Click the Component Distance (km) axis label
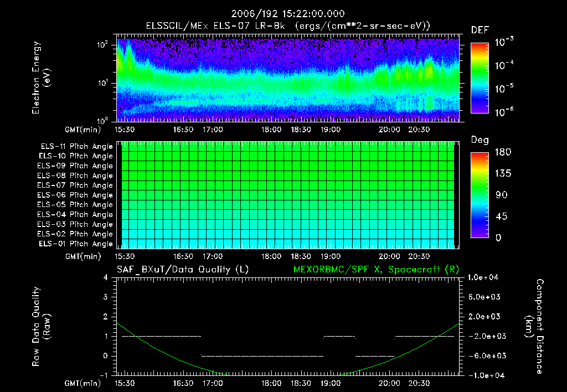This screenshot has height=392, width=567. click(534, 327)
